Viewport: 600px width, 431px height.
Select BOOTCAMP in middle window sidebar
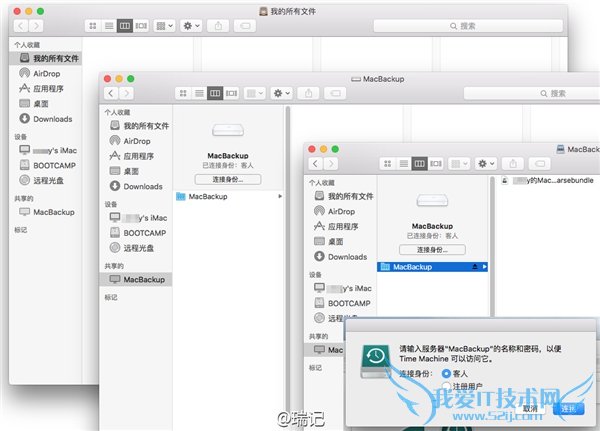point(136,233)
